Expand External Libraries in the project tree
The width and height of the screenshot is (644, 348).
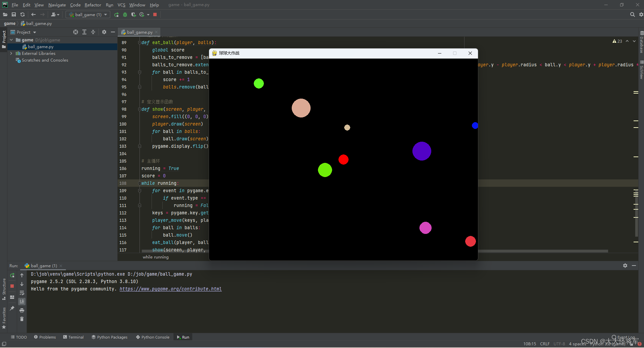[11, 53]
